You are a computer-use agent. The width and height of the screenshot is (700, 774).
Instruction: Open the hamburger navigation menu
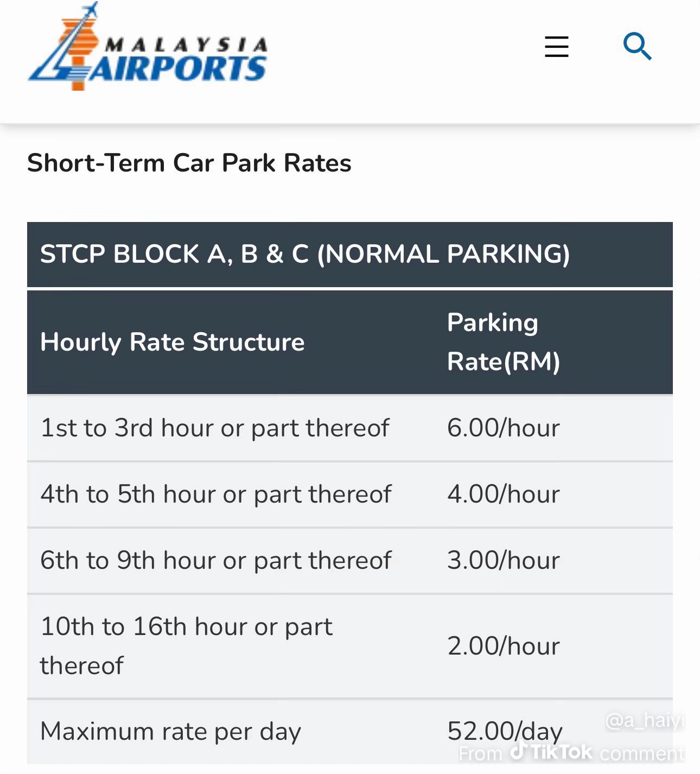(x=556, y=47)
